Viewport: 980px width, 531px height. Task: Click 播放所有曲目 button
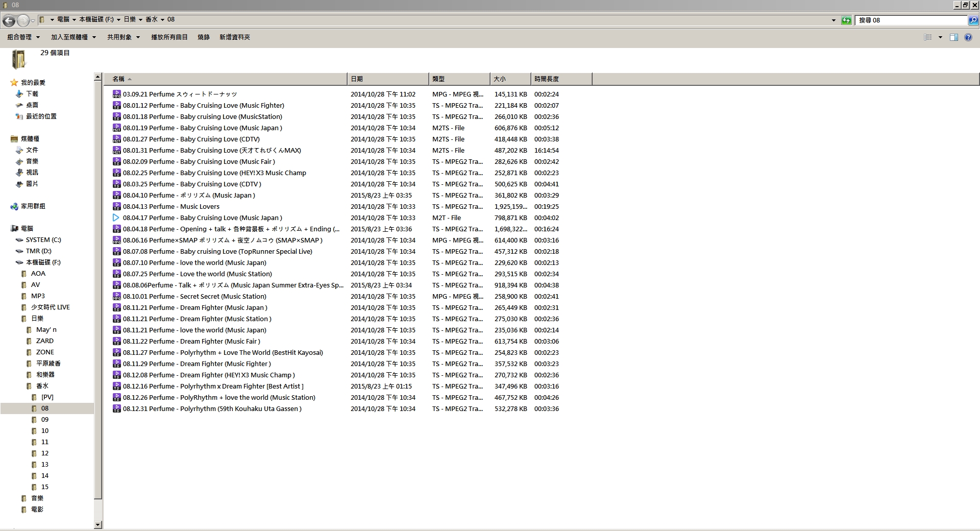tap(169, 37)
